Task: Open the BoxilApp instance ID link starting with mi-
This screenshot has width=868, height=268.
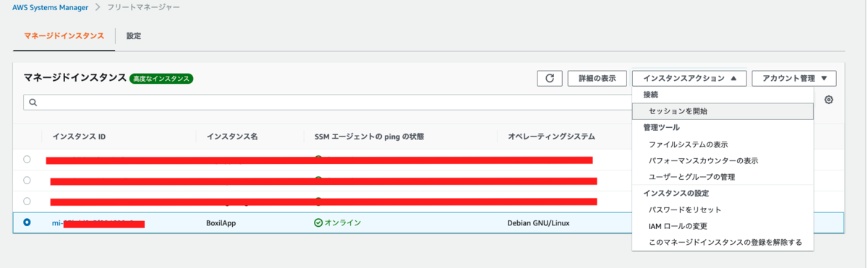Action: click(98, 224)
